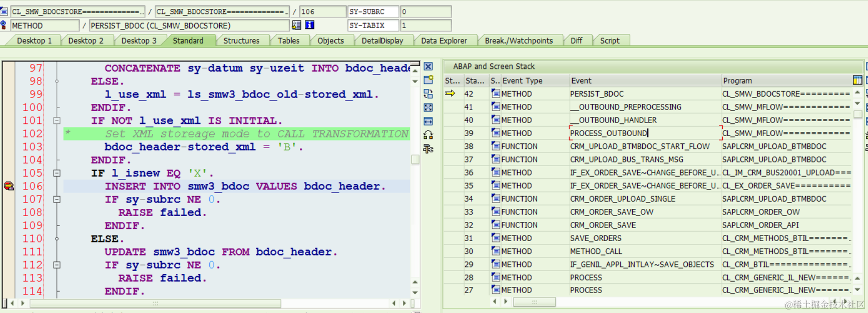The width and height of the screenshot is (868, 313).
Task: Open the stack table layout settings icon
Action: click(x=857, y=80)
